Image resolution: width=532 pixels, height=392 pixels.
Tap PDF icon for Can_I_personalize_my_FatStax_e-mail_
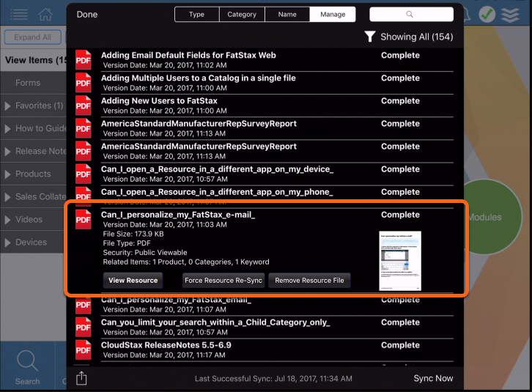[83, 219]
